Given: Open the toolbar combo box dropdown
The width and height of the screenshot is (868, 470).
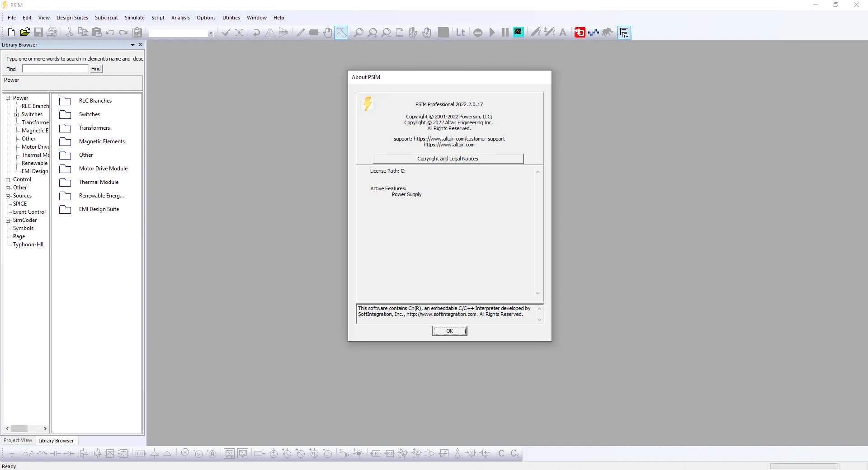Looking at the screenshot, I should pos(210,33).
